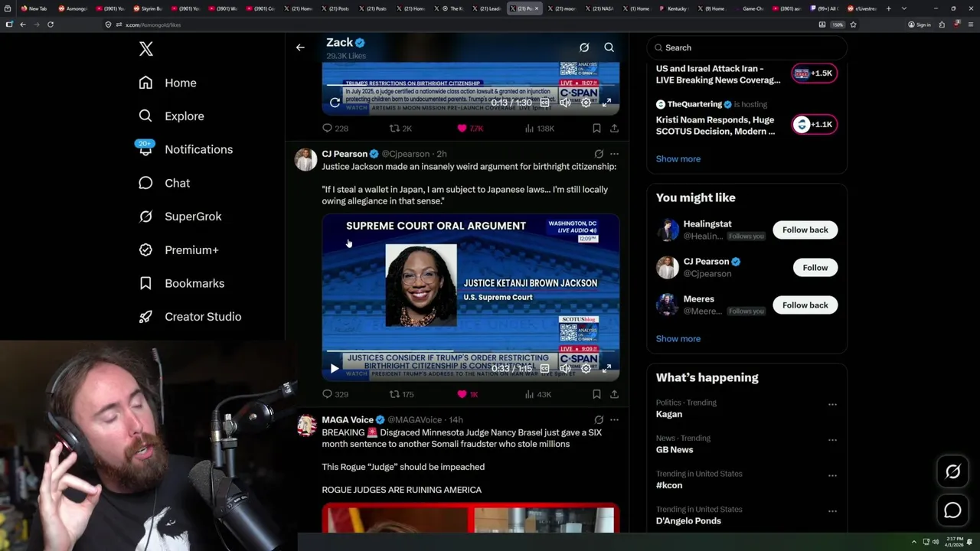Screen dimensions: 980x551
Task: Open the Explore page
Action: (x=171, y=116)
